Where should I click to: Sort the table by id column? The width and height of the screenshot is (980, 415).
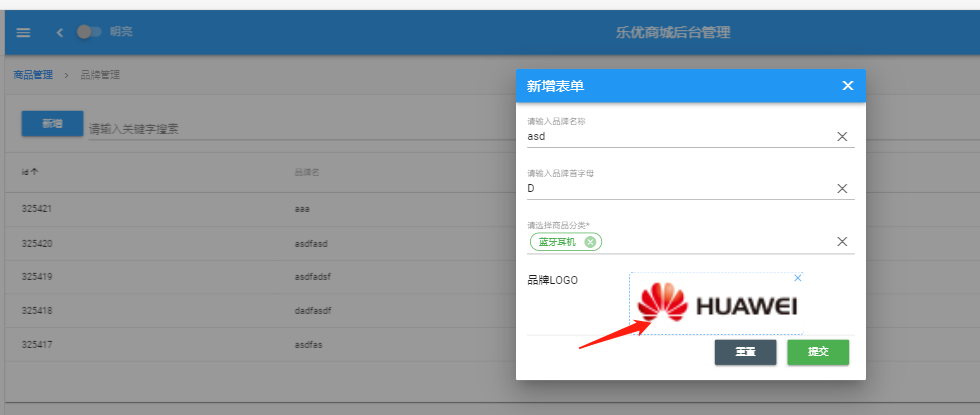point(29,172)
